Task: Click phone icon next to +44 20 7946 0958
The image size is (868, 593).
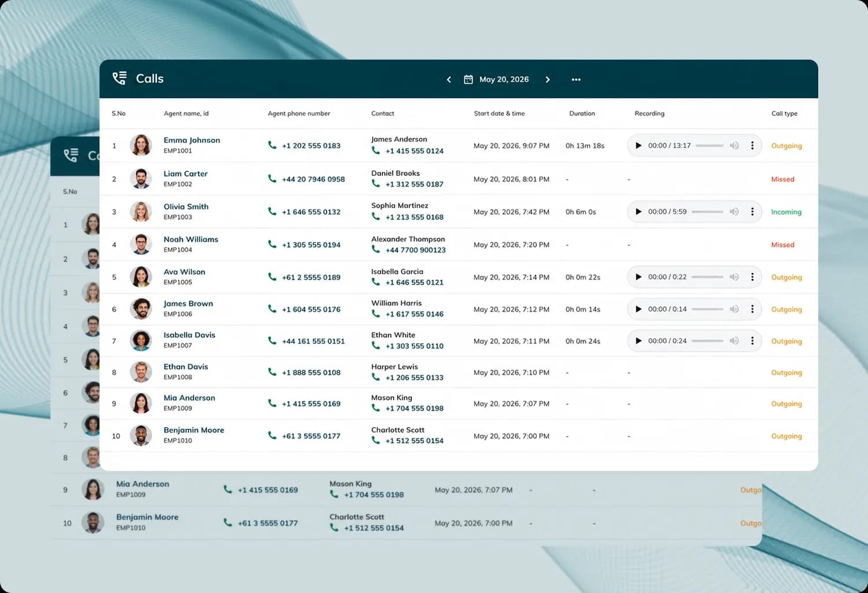Action: (272, 179)
